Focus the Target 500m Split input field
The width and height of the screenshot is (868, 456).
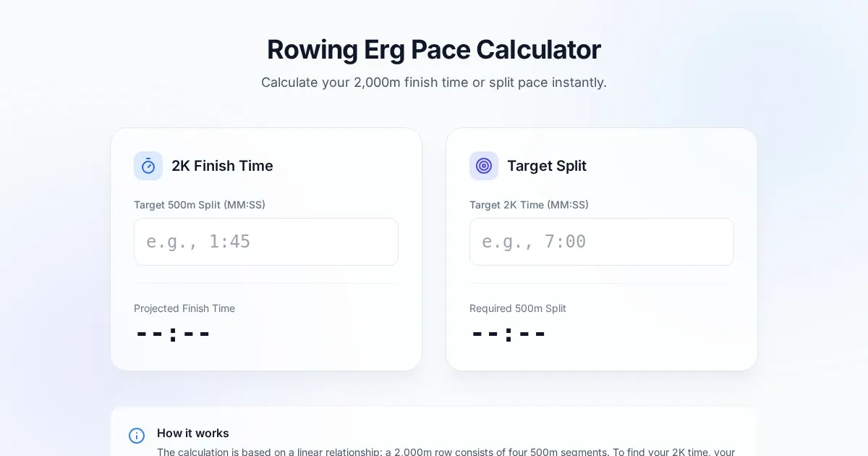[266, 242]
